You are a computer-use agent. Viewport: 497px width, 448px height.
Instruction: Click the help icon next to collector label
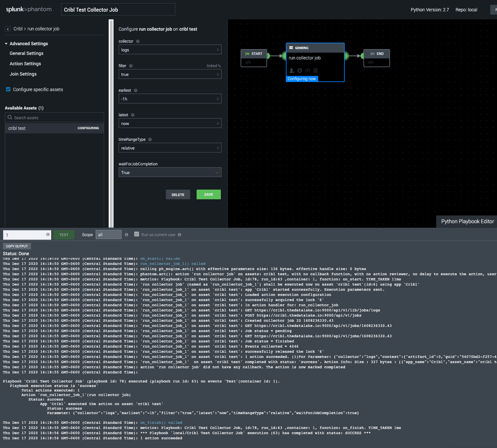138,41
